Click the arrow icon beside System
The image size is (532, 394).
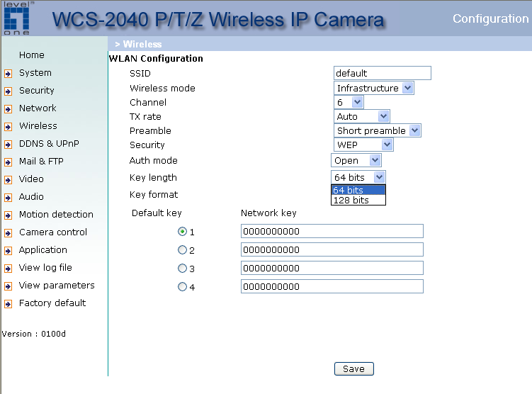[8, 73]
